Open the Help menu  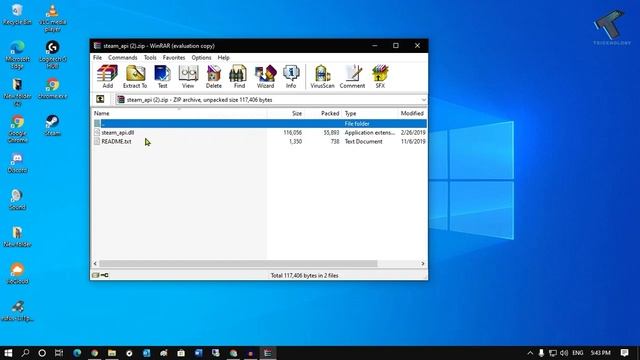(x=223, y=58)
